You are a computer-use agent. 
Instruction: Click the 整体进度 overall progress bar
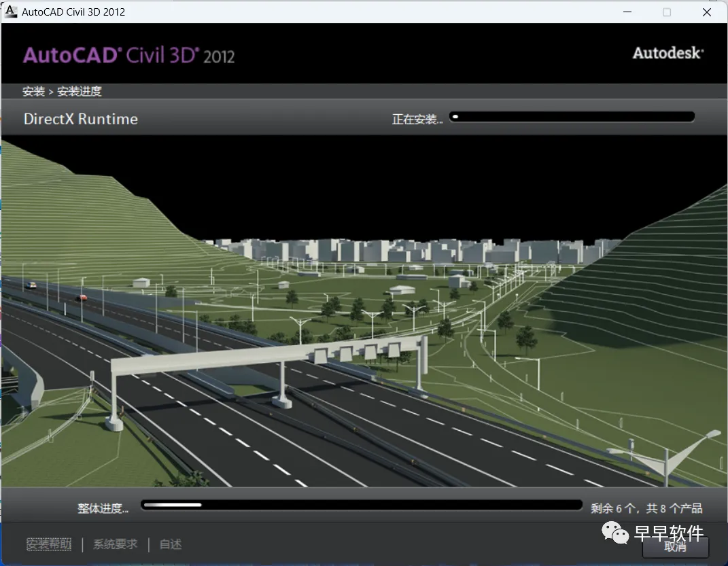(x=361, y=505)
